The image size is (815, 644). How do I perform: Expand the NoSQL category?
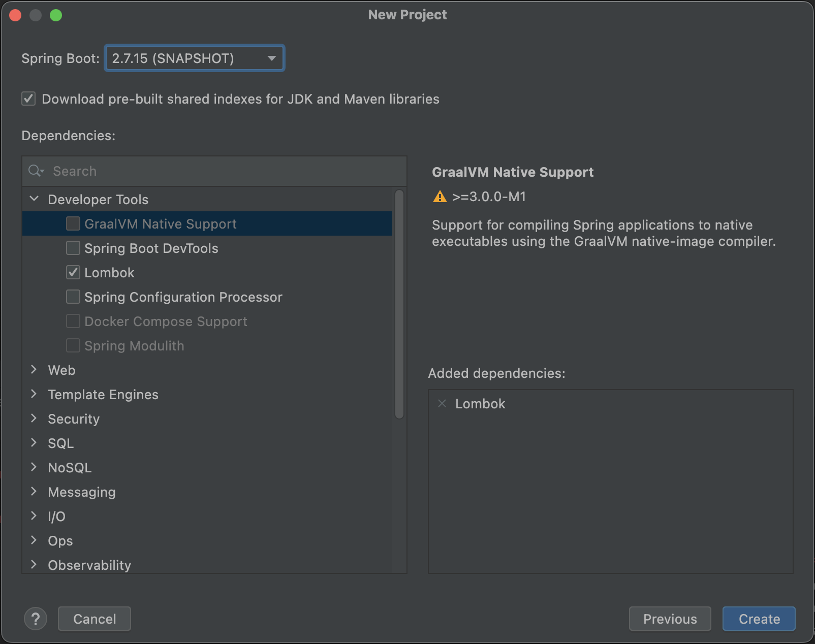[34, 467]
